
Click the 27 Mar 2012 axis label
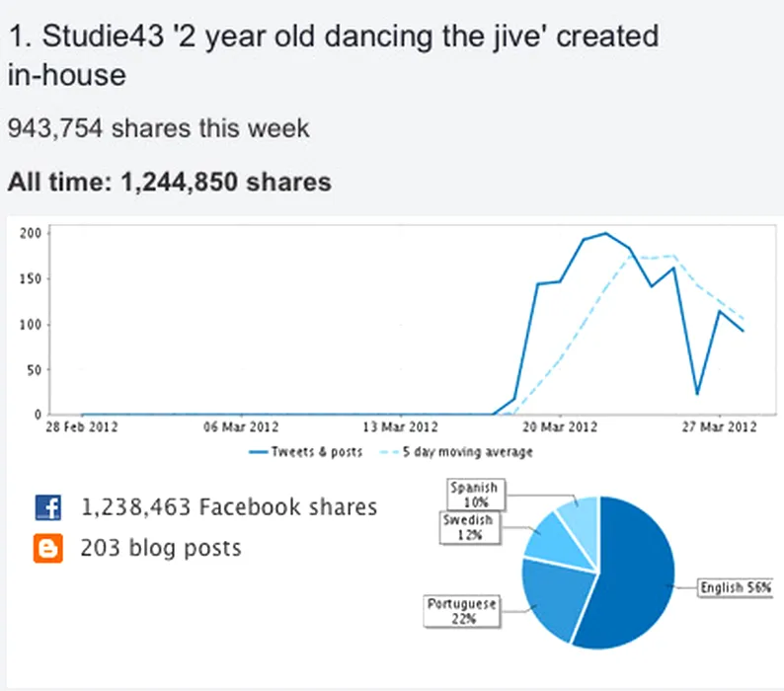click(x=719, y=427)
